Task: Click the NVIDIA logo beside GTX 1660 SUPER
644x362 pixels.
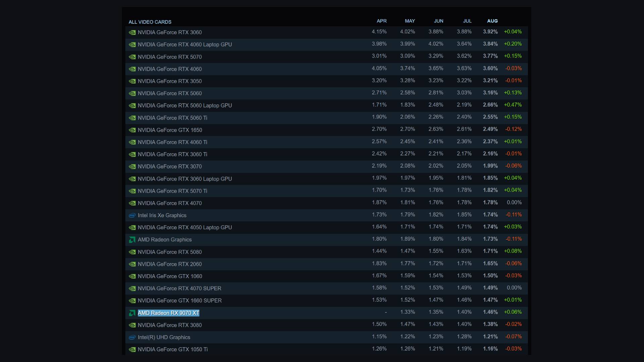Action: pyautogui.click(x=132, y=301)
